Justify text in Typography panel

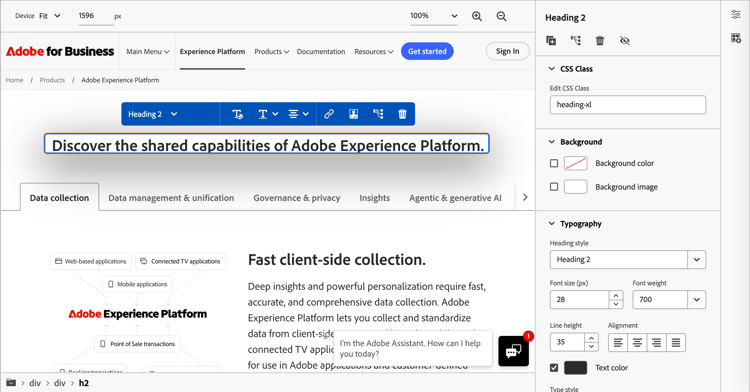tap(676, 343)
